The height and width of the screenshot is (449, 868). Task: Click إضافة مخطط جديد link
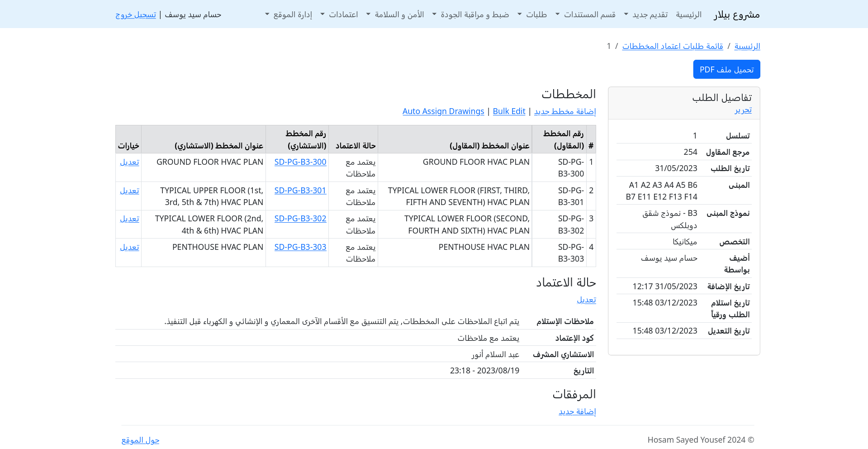point(564,111)
